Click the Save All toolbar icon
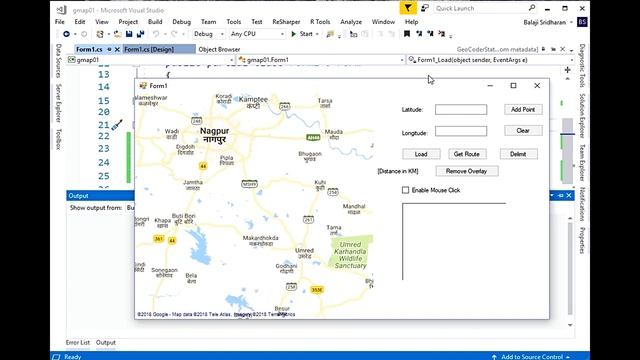This screenshot has height=360, width=640. [x=140, y=34]
